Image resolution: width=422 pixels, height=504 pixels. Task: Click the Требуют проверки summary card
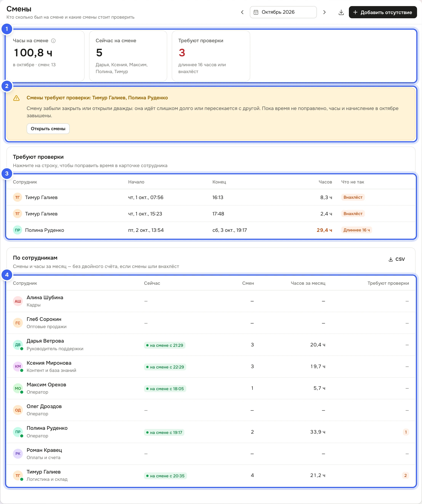tap(211, 56)
